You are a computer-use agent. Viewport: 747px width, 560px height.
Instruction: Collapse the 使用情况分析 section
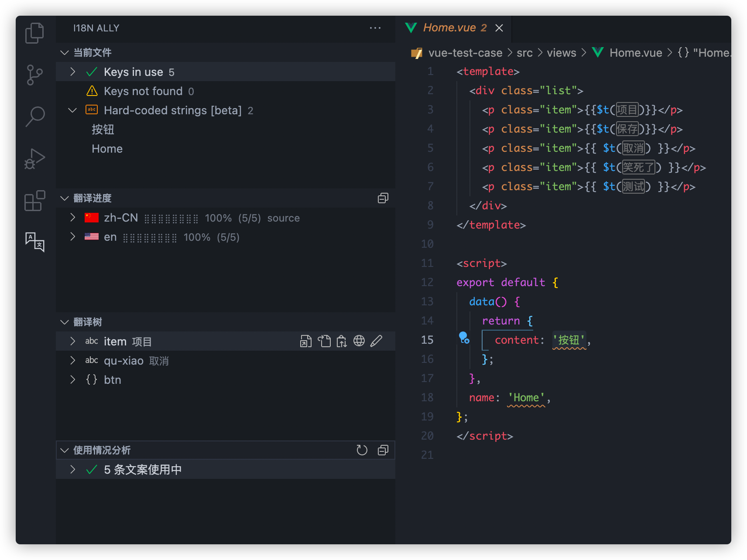point(65,451)
